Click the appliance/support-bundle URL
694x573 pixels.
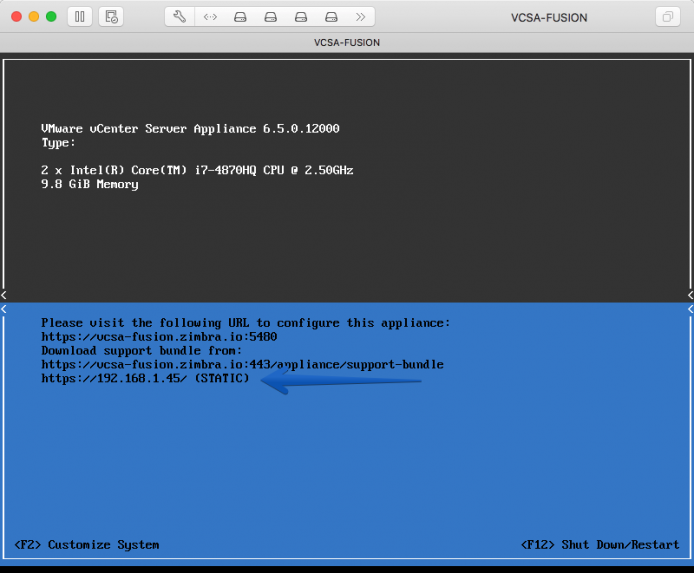(243, 365)
